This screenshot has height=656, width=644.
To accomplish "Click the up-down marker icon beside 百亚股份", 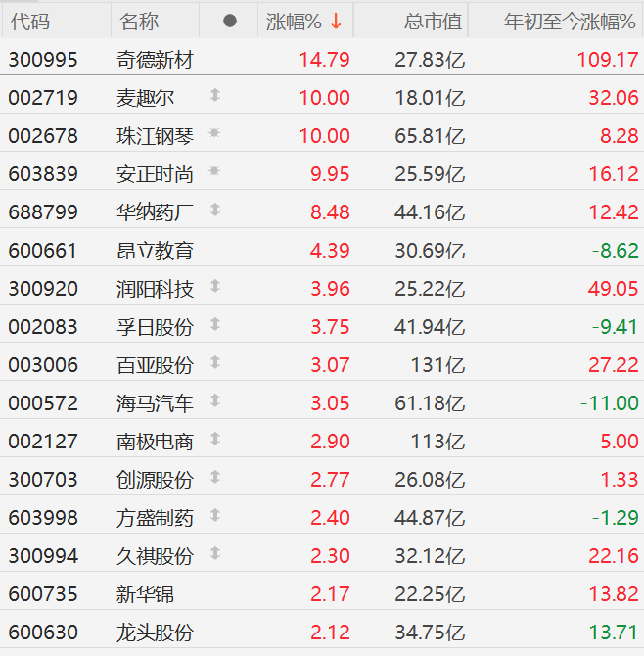I will [215, 362].
